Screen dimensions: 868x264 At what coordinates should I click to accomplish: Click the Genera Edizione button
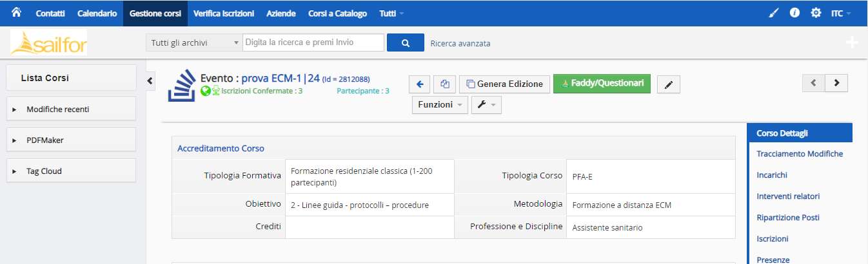pyautogui.click(x=505, y=84)
